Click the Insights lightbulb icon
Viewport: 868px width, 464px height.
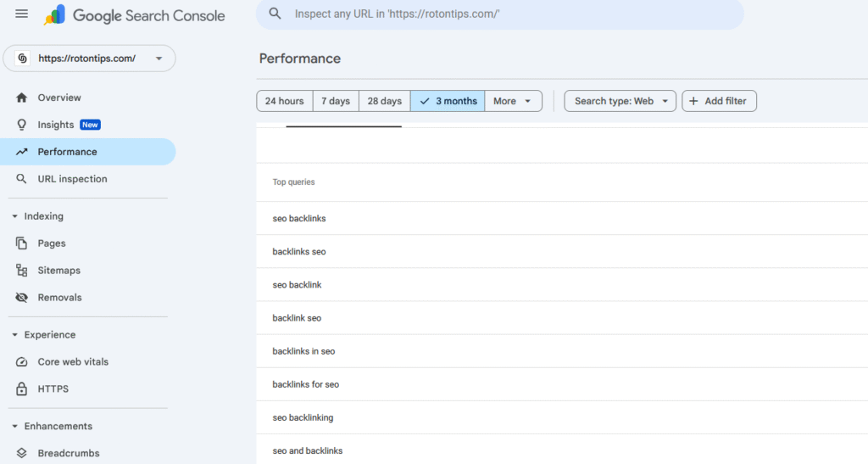(21, 125)
